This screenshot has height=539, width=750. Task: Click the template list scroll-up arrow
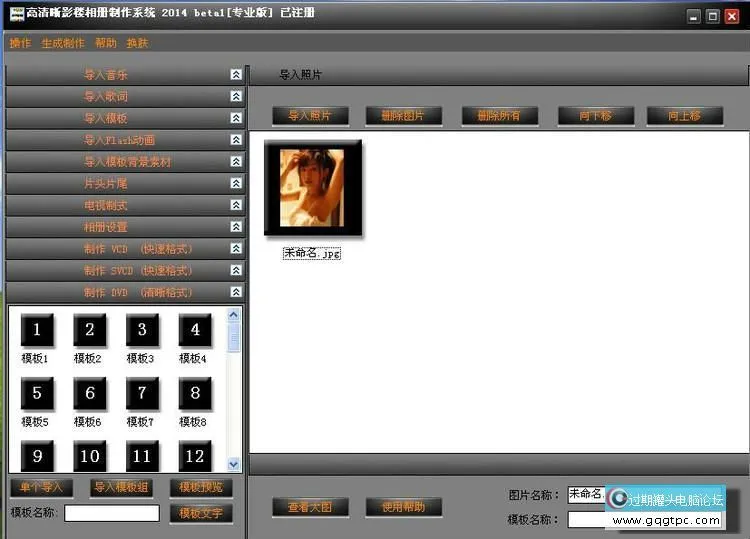233,315
